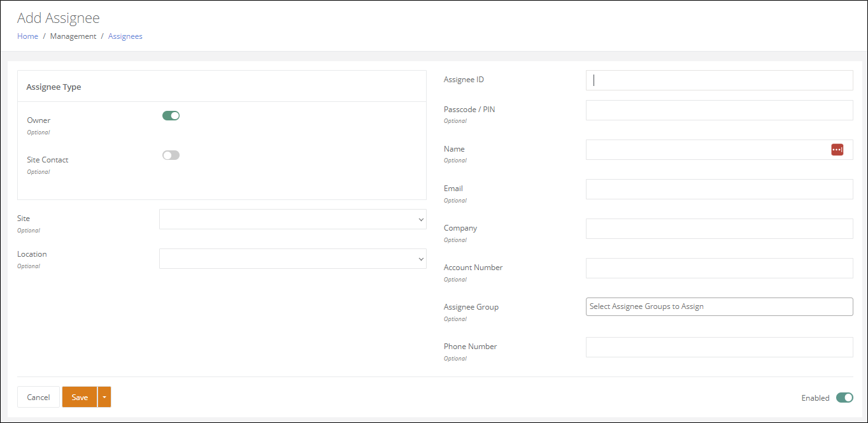Click the Management breadcrumb item
868x423 pixels.
coord(73,36)
